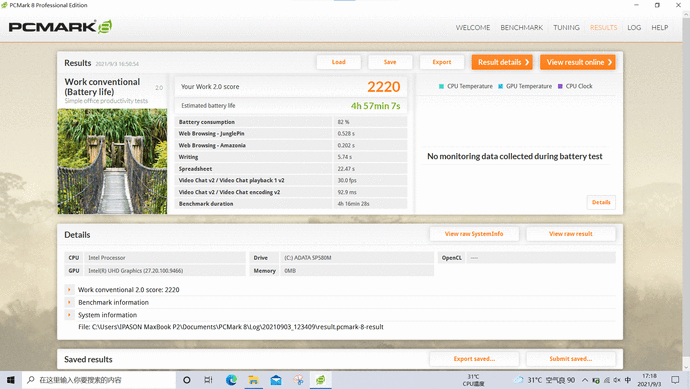
Task: Switch the Chinese IME input indicator
Action: [628, 380]
